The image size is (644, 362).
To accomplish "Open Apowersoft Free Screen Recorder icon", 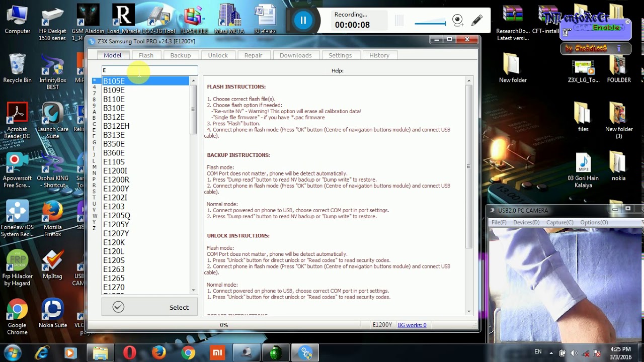I will [18, 170].
